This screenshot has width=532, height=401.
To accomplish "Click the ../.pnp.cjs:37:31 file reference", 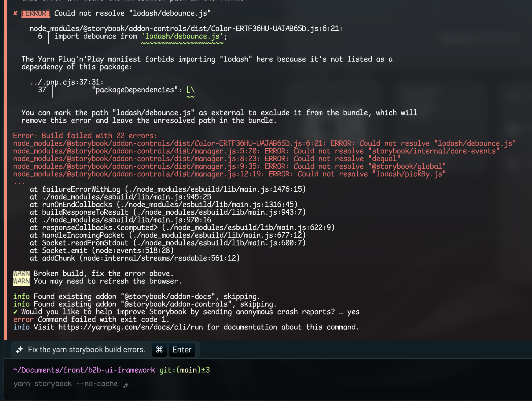I will pos(67,82).
